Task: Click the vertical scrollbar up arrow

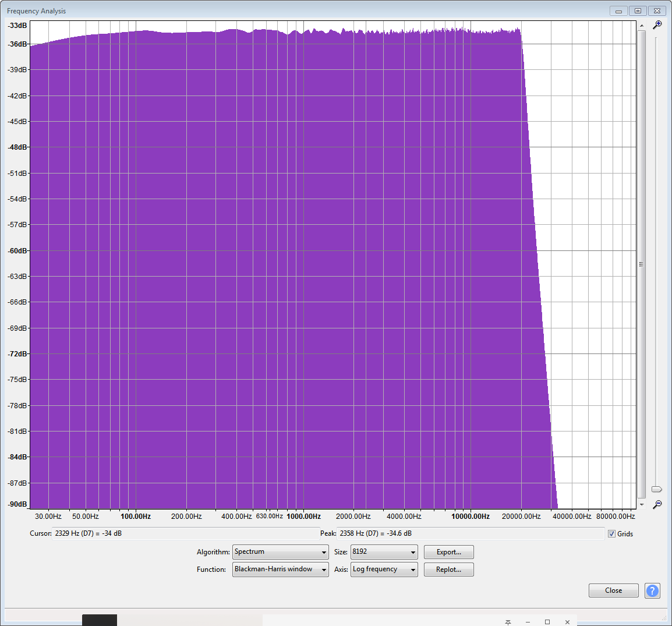Action: tap(642, 26)
